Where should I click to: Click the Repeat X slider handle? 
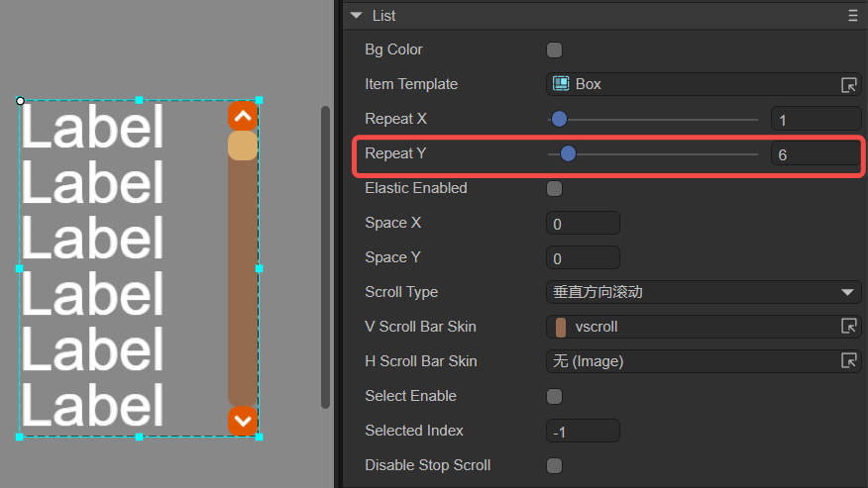(x=559, y=119)
